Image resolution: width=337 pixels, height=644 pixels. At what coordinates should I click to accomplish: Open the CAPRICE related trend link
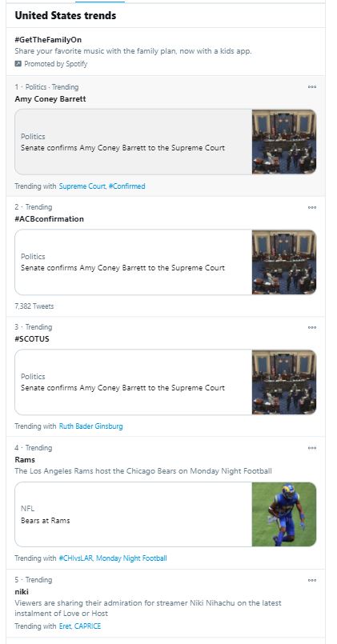[x=87, y=626]
